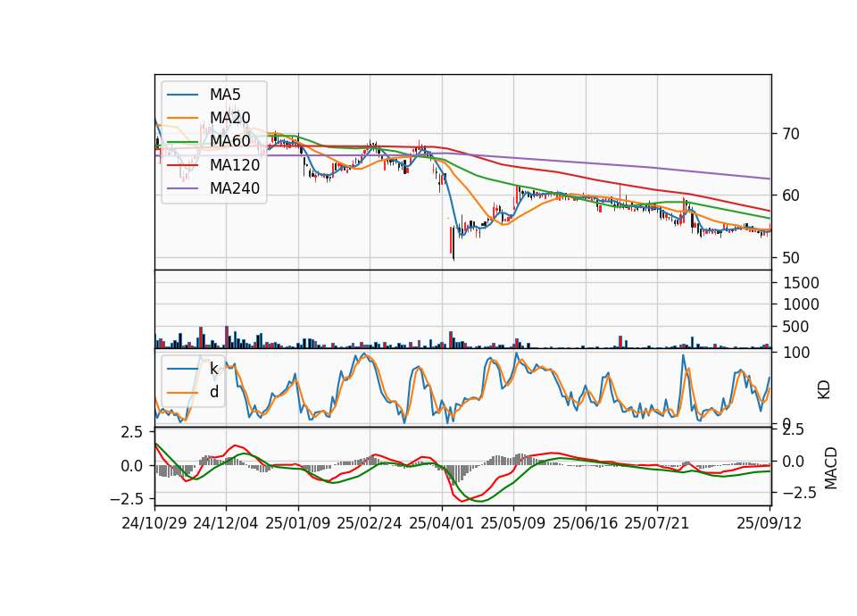Click the 24/10/29 date axis label
This screenshot has height=616, width=857.
pos(154,523)
